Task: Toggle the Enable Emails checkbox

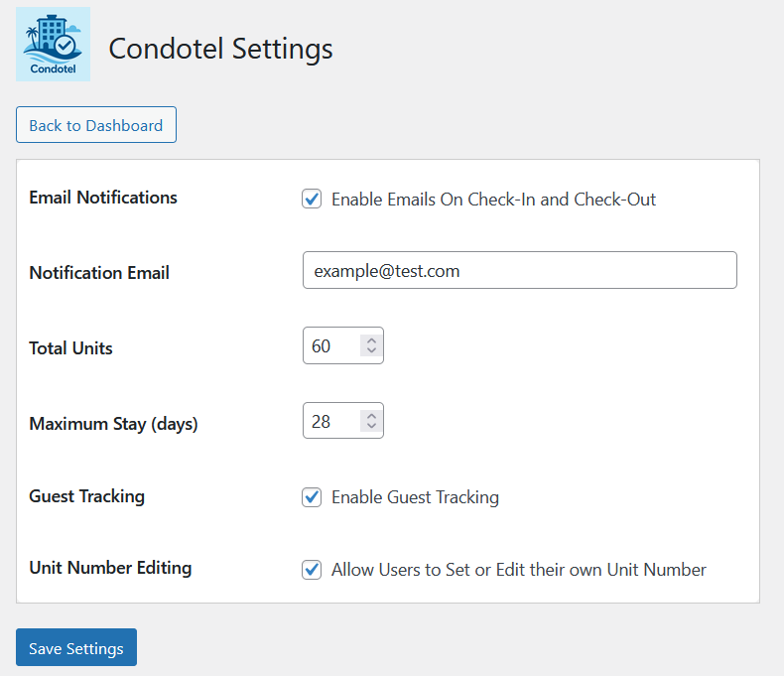Action: (312, 199)
